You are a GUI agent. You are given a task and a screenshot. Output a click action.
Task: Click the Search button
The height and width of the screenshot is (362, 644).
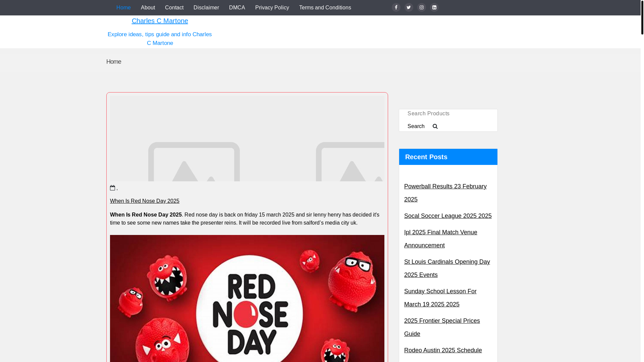click(416, 126)
